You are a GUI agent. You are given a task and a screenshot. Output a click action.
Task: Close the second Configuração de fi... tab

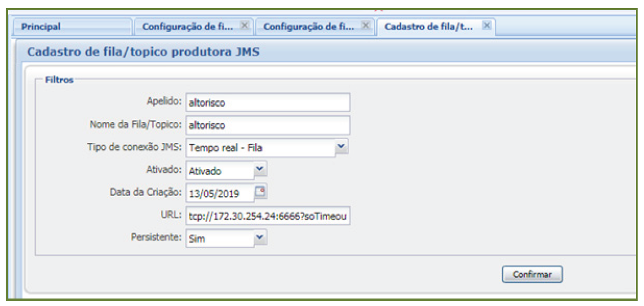[365, 26]
